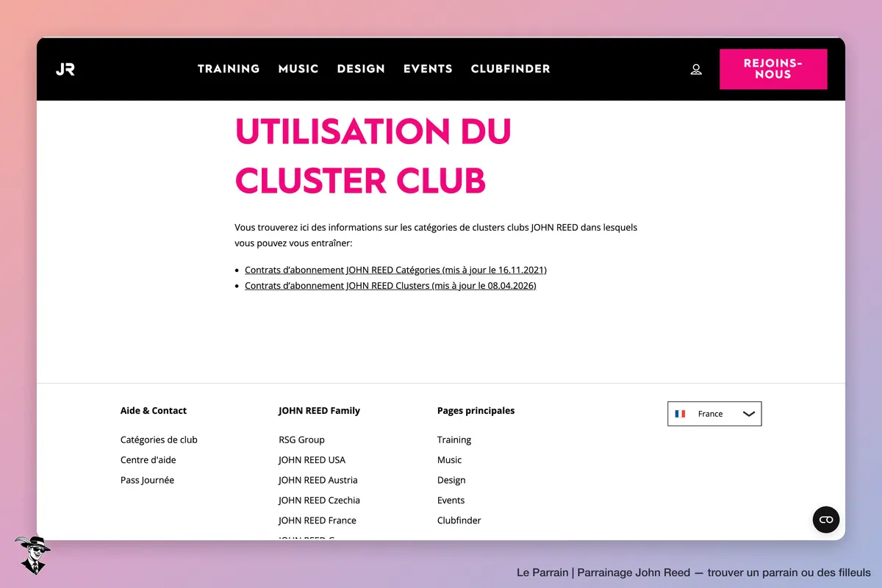Click the paragraph starting 'Vous trouverez ici'

click(437, 235)
